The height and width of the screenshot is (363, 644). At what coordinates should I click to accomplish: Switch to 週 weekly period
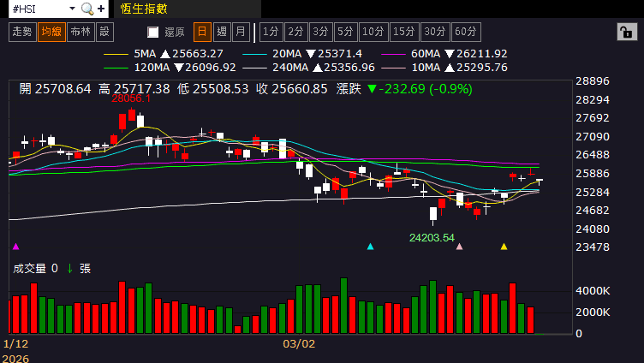[222, 32]
